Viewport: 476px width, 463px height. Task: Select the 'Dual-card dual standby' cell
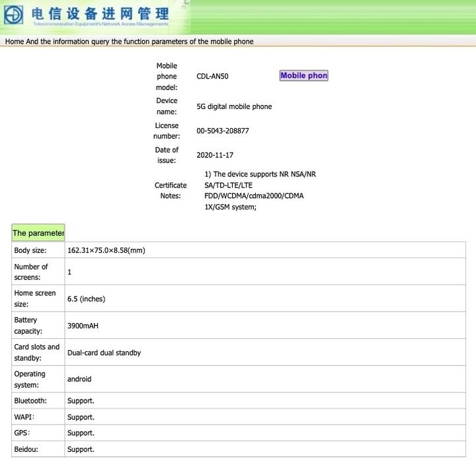pos(104,353)
